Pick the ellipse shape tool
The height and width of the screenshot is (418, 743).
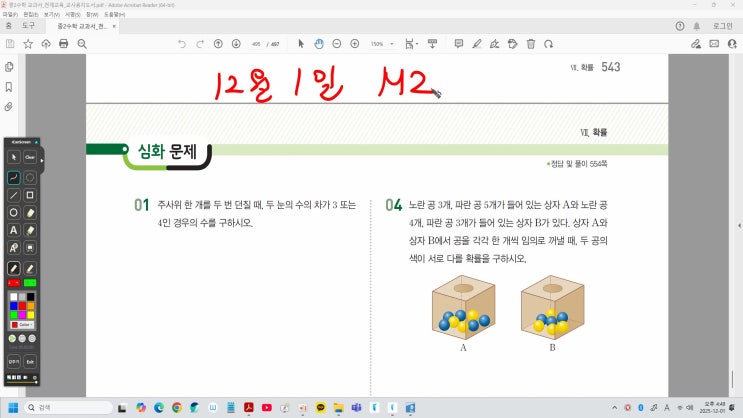point(14,213)
